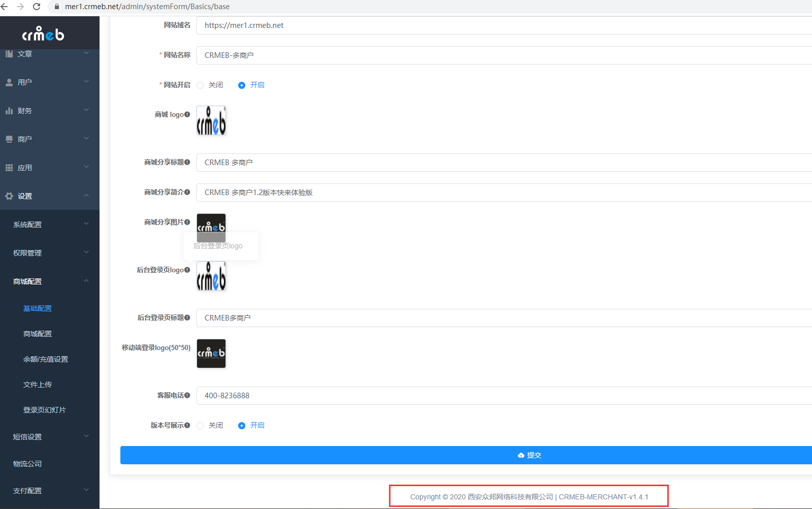The height and width of the screenshot is (509, 812).
Task: Expand the 权限管理 submenu chevron
Action: (86, 252)
